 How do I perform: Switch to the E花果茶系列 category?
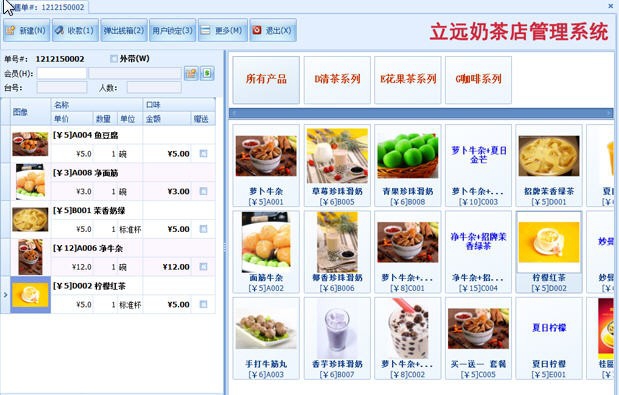pyautogui.click(x=408, y=80)
